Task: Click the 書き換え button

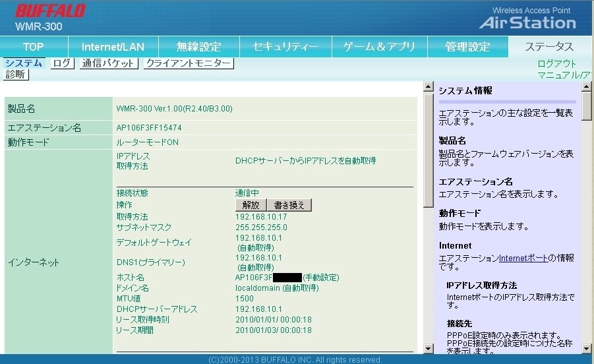Action: click(289, 205)
